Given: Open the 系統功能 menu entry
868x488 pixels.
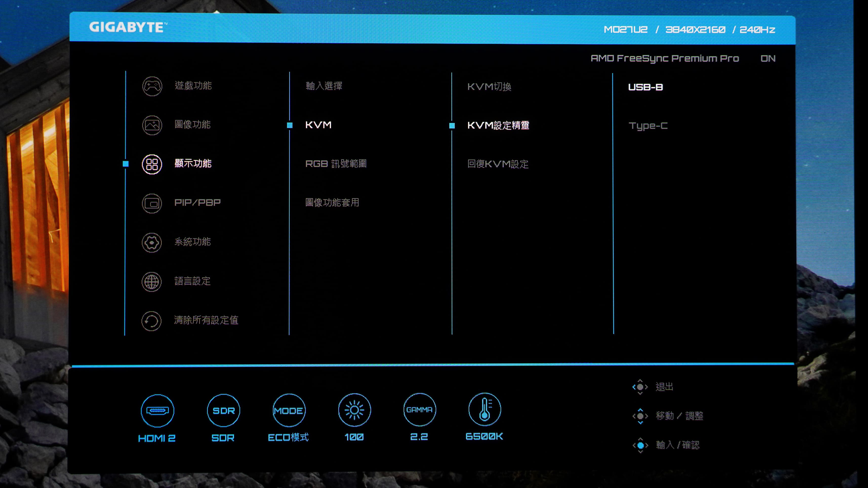Looking at the screenshot, I should tap(192, 242).
